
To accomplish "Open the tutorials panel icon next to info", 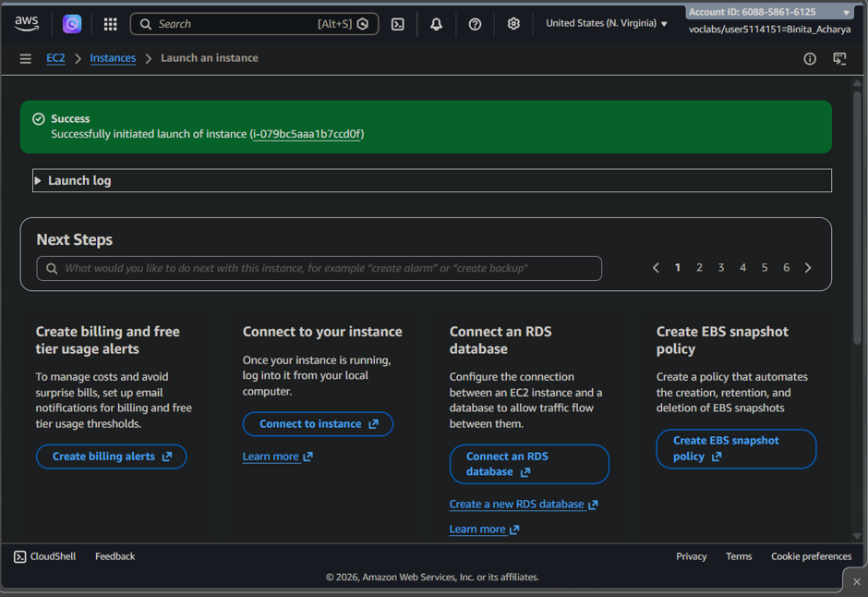I will pos(839,59).
